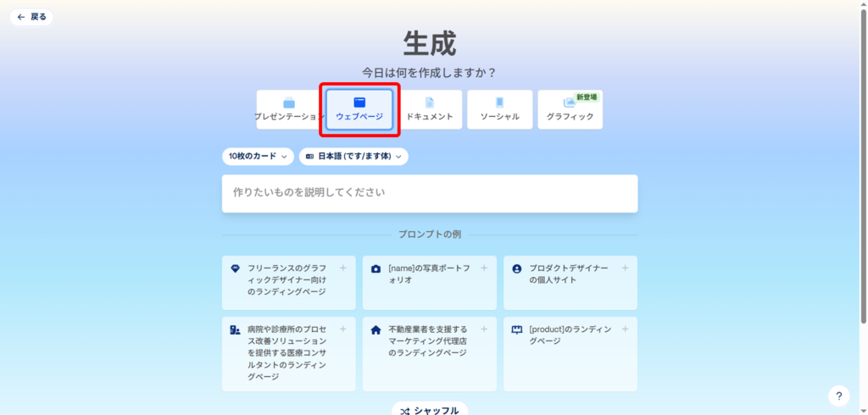Viewport: 868px width, 415px height.
Task: Choose the ドキュメント content type
Action: 429,110
